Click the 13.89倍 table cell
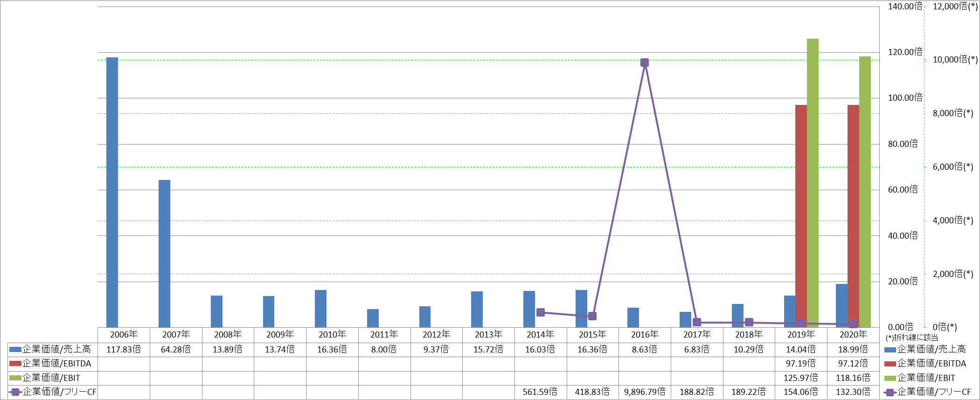980x400 pixels. 228,349
